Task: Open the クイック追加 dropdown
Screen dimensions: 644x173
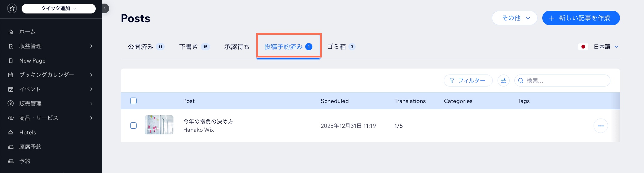Action: click(59, 9)
